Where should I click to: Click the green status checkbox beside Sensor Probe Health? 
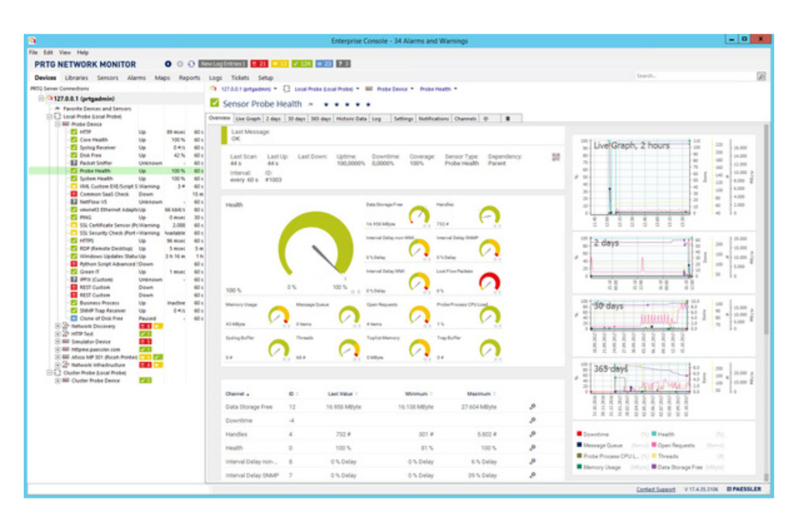tap(215, 103)
